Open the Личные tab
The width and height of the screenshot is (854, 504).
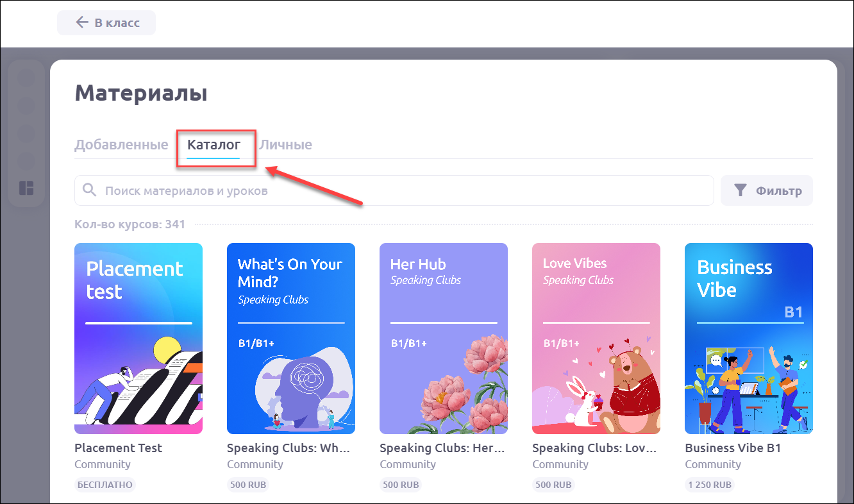285,145
